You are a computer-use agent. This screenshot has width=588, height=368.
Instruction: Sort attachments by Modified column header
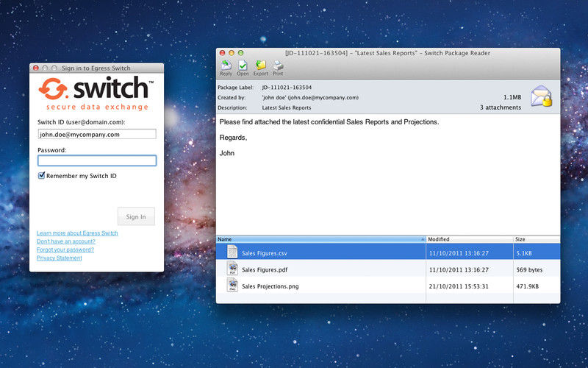(x=470, y=239)
